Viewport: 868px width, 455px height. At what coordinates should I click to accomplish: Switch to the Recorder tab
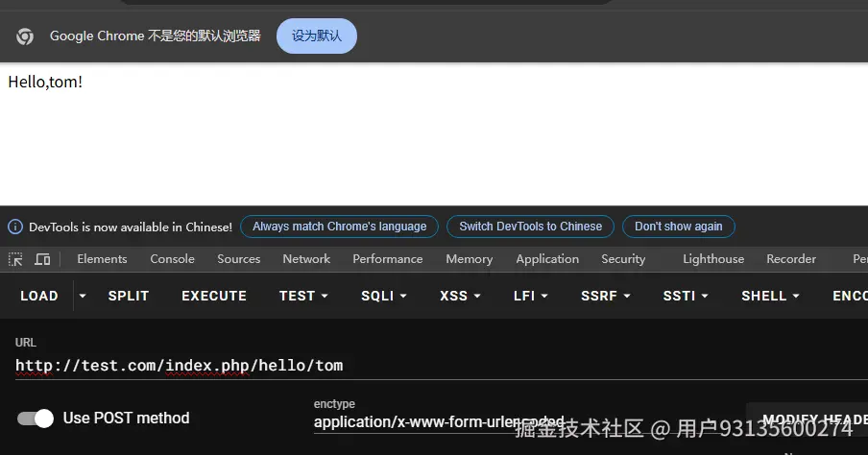(791, 259)
